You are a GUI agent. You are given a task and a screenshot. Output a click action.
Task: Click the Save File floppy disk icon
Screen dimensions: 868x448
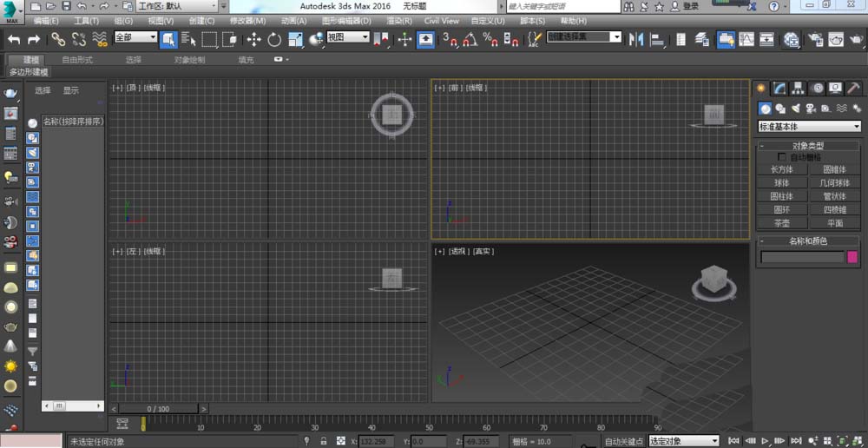click(66, 6)
